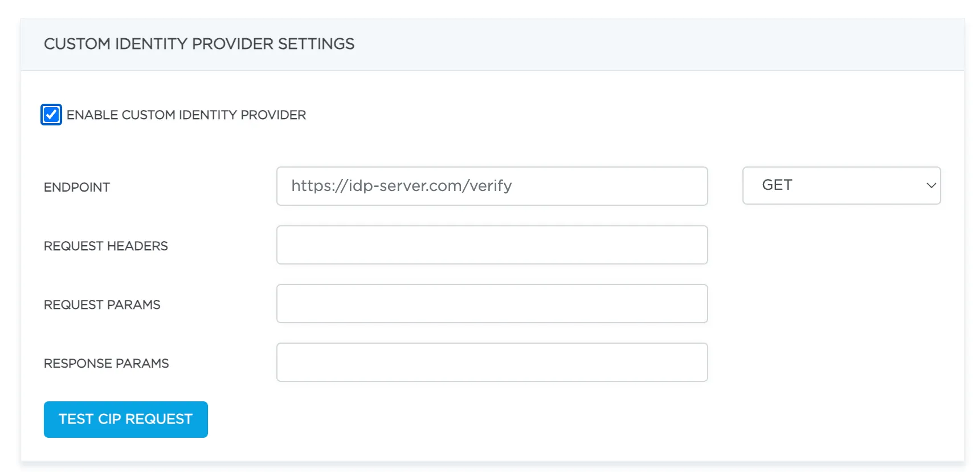Select the https://idp-server.com/verify endpoint text
Image resolution: width=980 pixels, height=472 pixels.
[x=402, y=185]
